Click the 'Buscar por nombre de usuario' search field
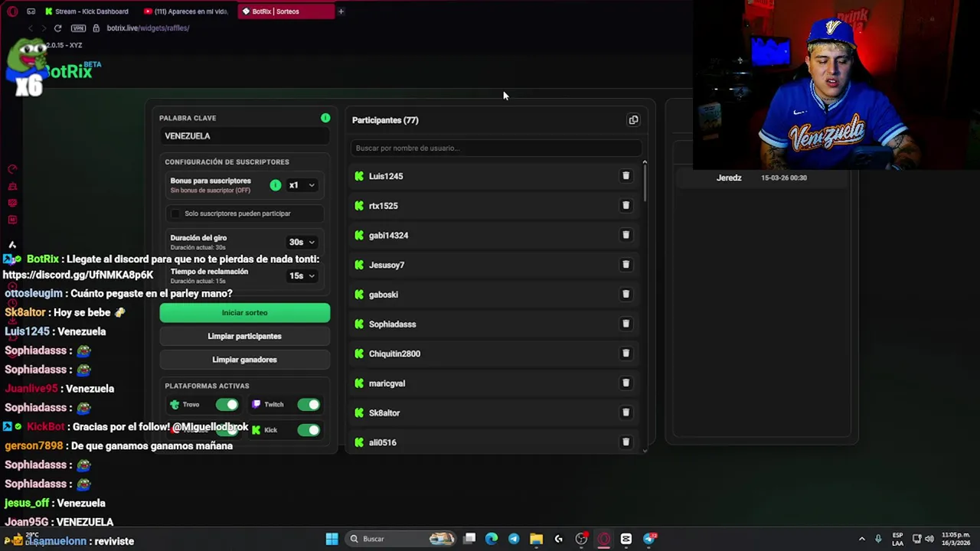 click(496, 148)
